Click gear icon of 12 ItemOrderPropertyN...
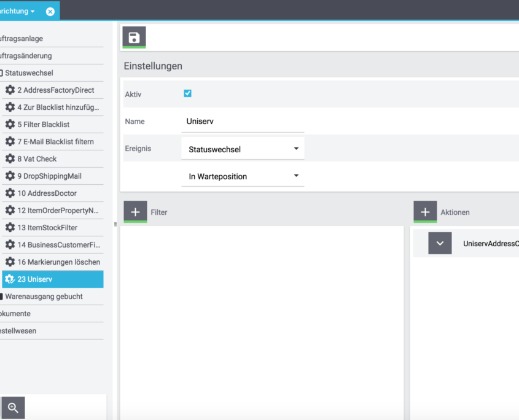519x420 pixels. coord(10,210)
